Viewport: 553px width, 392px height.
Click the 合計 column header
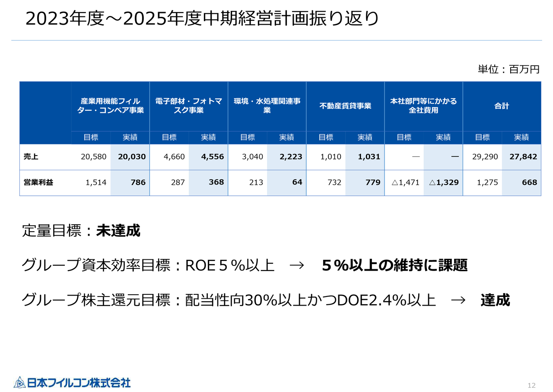[x=502, y=106]
